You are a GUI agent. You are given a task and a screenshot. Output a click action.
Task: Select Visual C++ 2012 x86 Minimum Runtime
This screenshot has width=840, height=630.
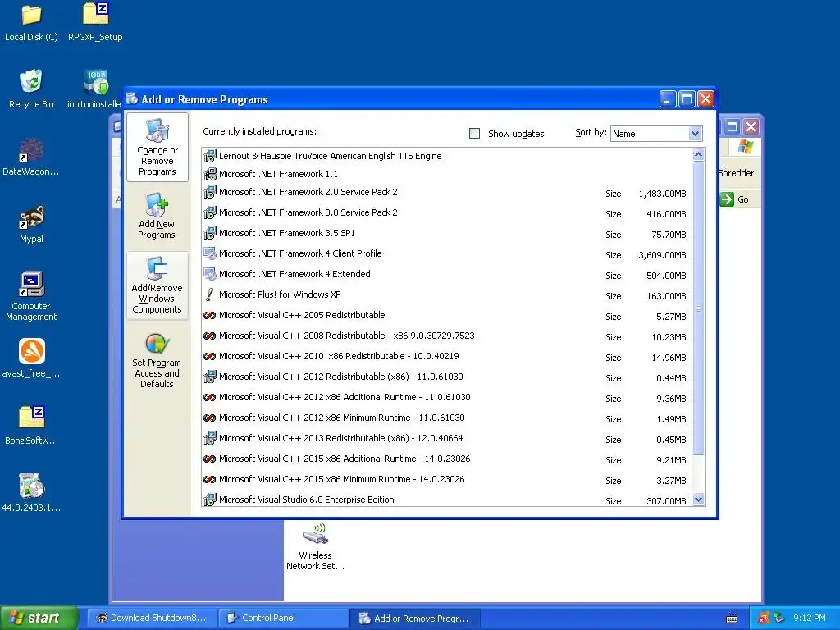pyautogui.click(x=446, y=418)
